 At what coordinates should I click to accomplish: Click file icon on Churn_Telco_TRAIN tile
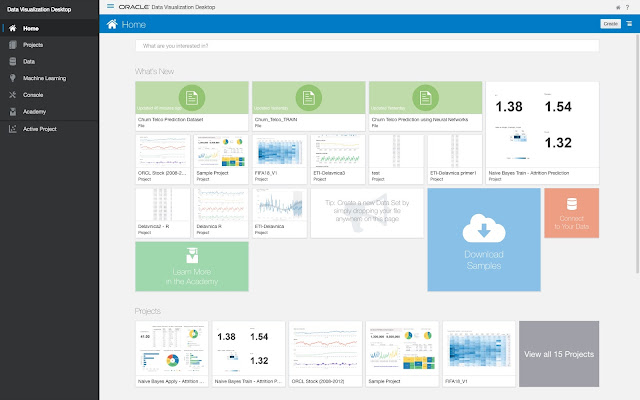309,98
